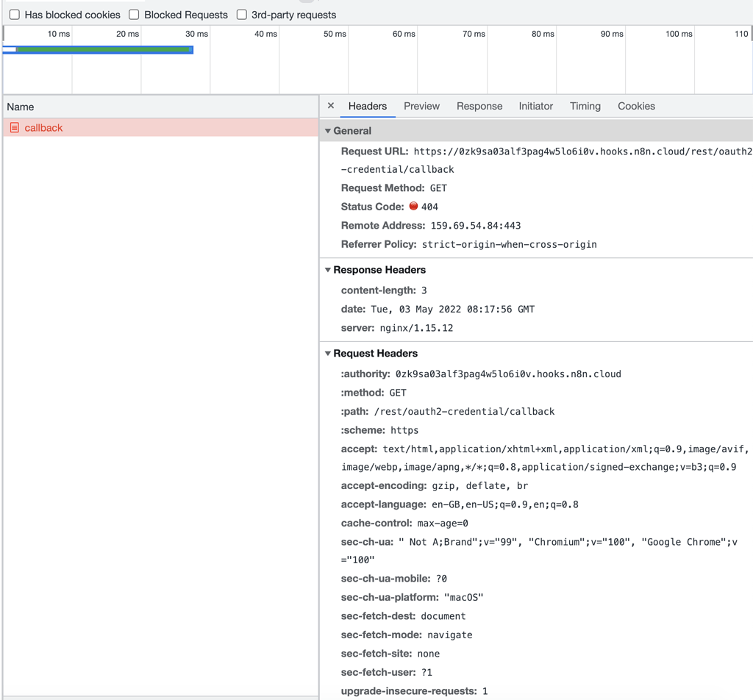Click the content-length value 3

(424, 290)
